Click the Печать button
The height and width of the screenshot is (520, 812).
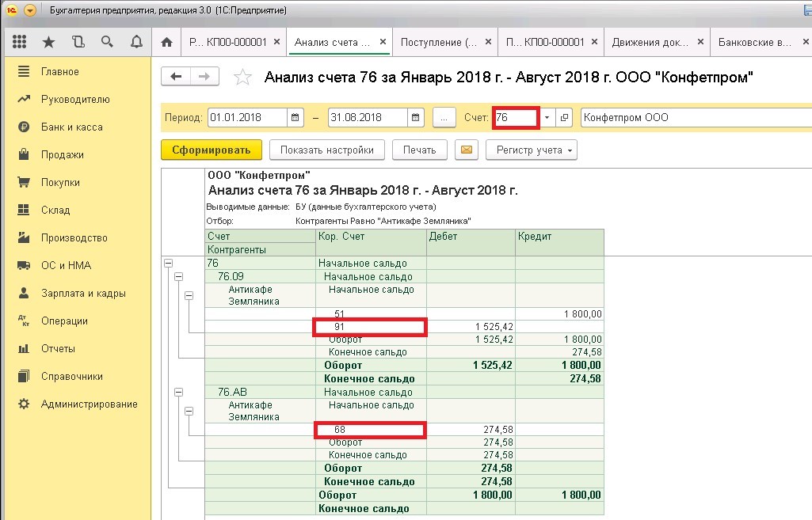coord(419,150)
